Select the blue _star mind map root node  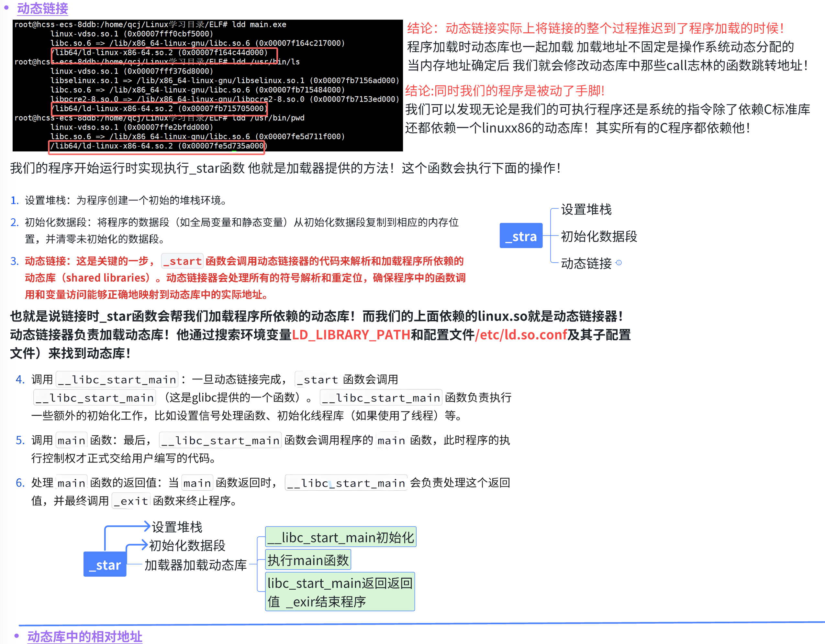click(x=105, y=564)
